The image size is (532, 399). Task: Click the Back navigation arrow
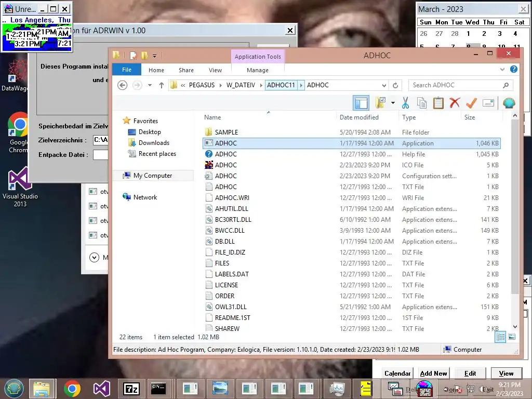pyautogui.click(x=123, y=85)
